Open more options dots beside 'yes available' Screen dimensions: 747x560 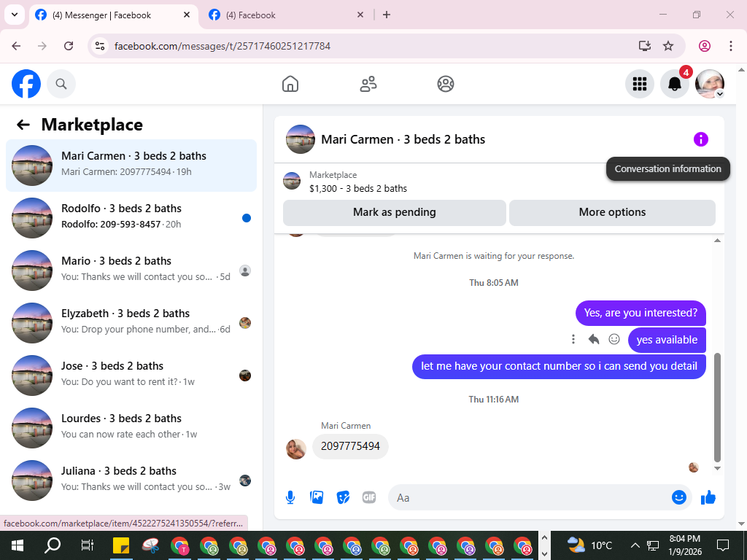573,339
